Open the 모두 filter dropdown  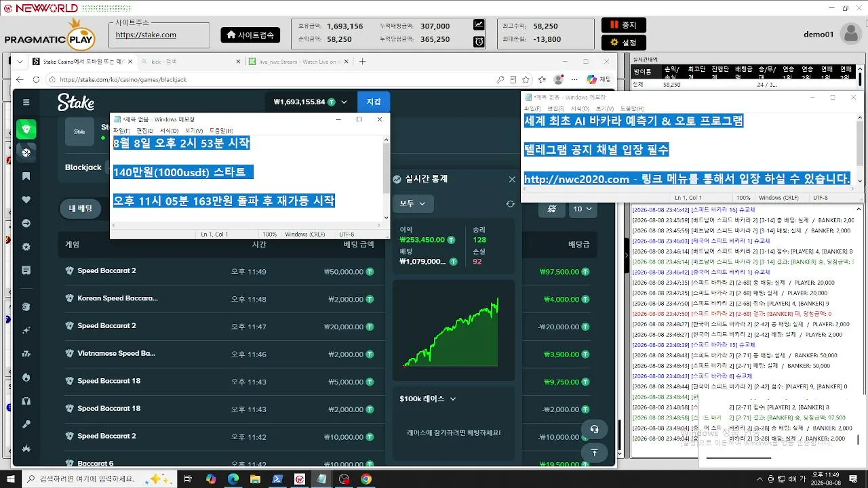412,203
